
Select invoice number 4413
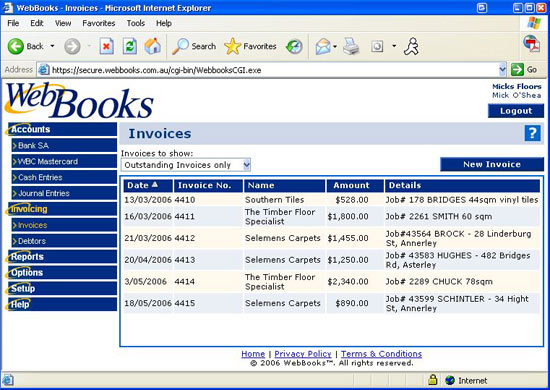185,260
